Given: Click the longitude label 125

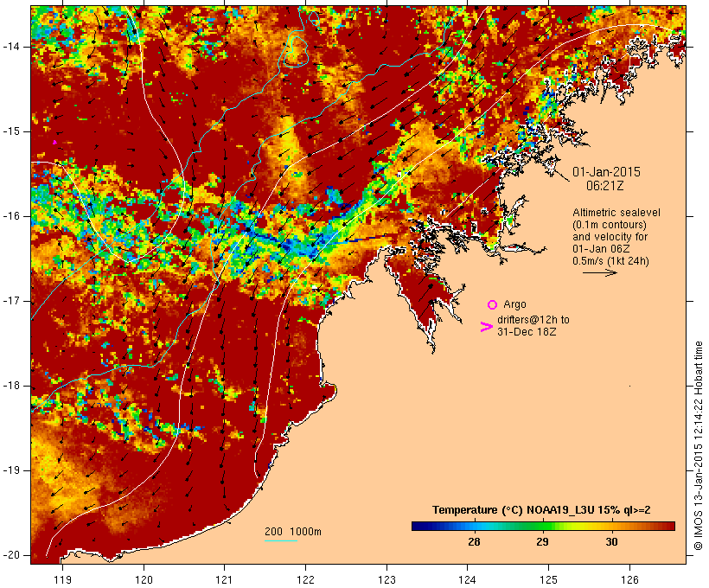Looking at the screenshot, I should (548, 579).
